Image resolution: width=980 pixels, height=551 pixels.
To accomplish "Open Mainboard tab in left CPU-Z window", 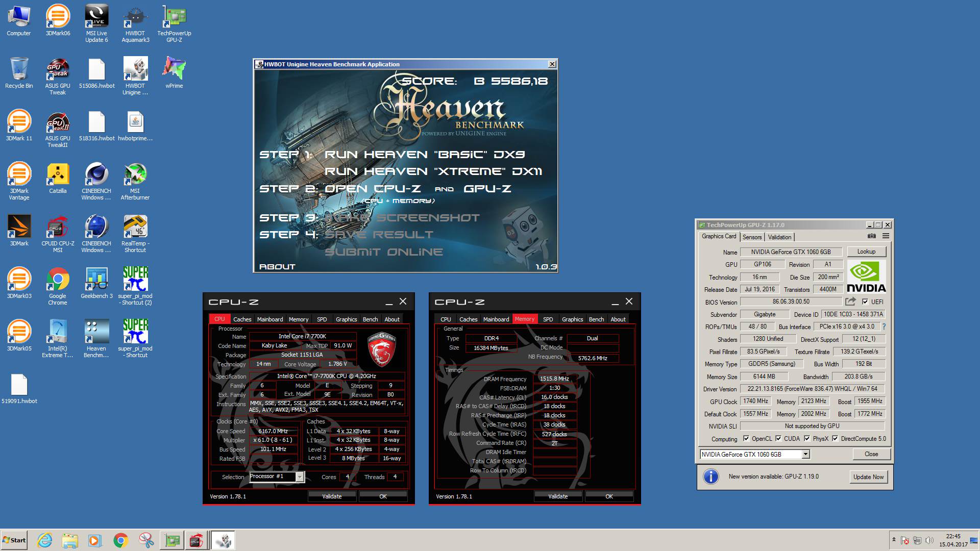I will (x=270, y=319).
